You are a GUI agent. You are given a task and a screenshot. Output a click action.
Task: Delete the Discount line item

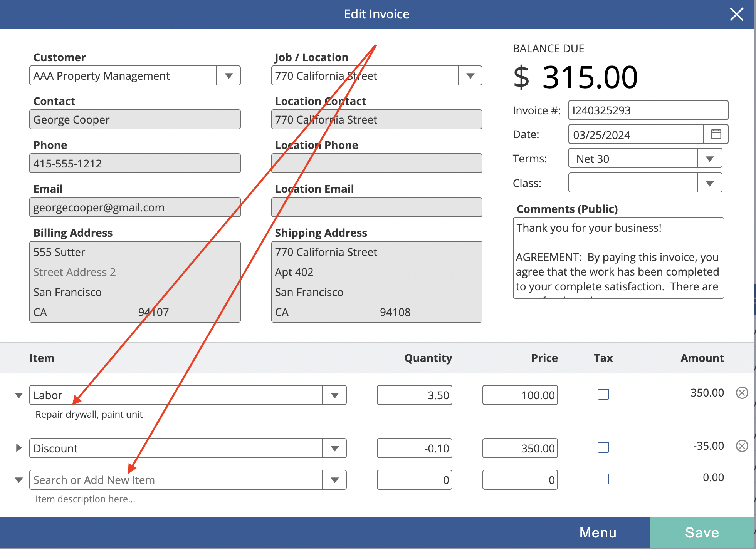(742, 446)
